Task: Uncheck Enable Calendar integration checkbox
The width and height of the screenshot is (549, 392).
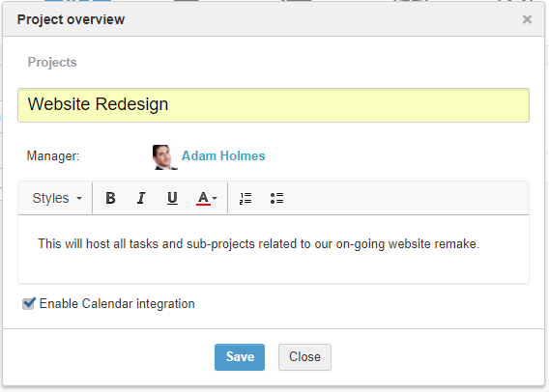Action: coord(29,303)
